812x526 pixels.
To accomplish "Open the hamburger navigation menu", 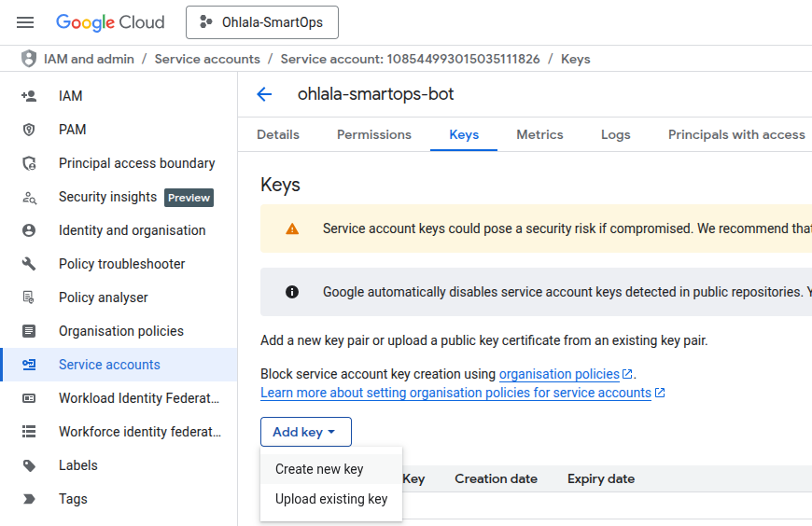I will 25,22.
